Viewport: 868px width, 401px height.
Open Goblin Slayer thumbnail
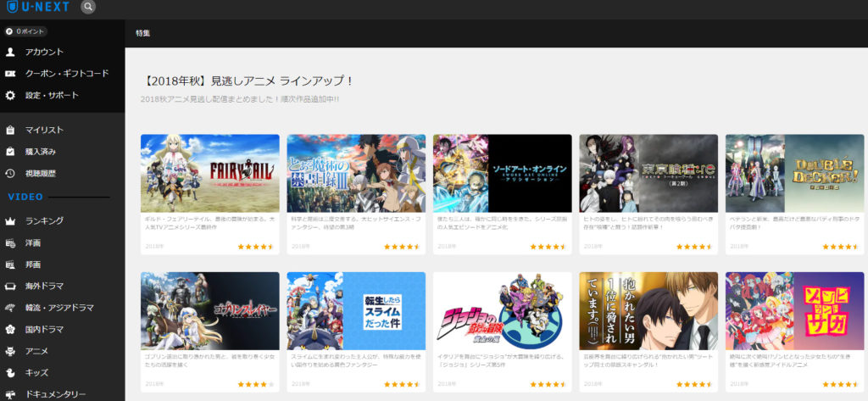[x=210, y=311]
